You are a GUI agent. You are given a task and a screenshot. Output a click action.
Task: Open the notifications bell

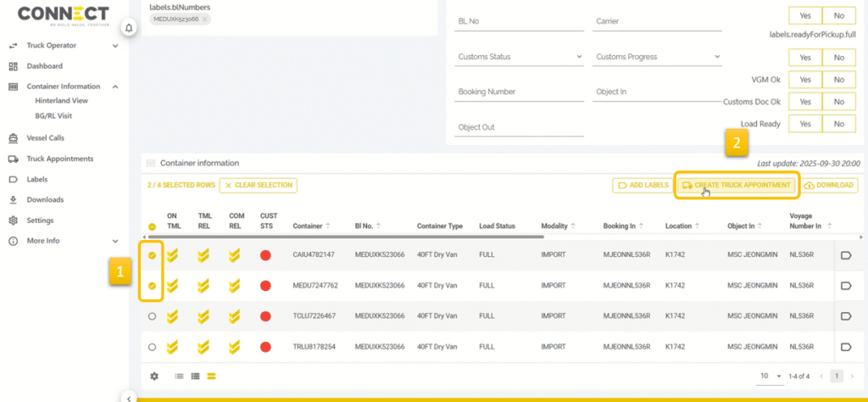(129, 28)
